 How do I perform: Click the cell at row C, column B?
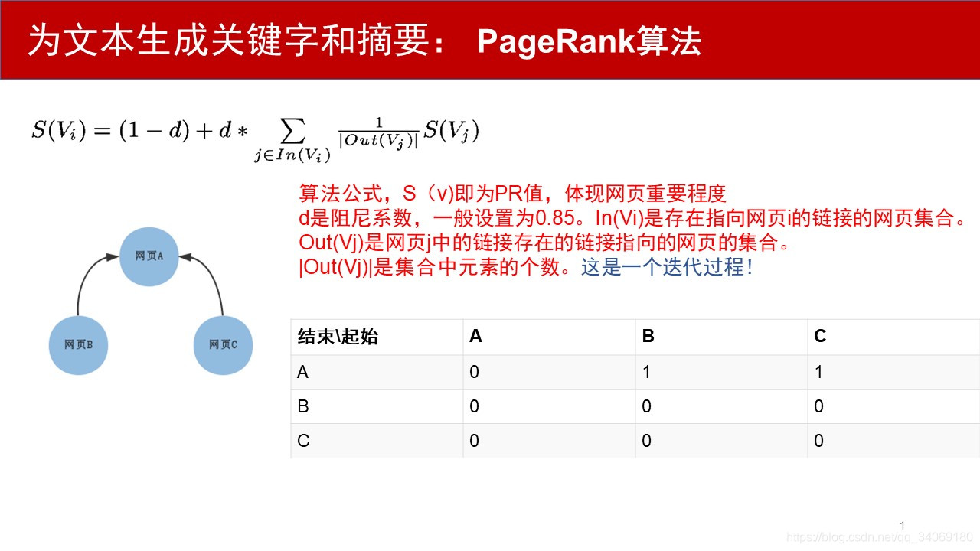tap(721, 441)
